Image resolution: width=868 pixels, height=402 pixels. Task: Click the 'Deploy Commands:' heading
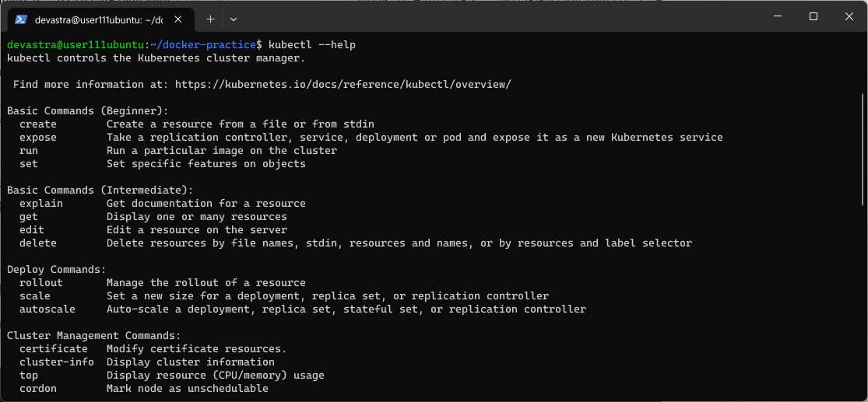pos(57,269)
